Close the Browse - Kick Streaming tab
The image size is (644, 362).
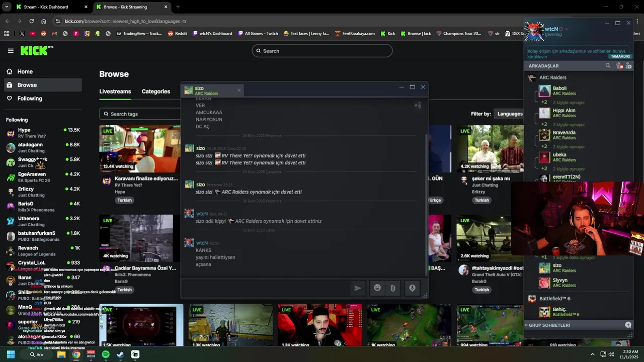pos(166,7)
